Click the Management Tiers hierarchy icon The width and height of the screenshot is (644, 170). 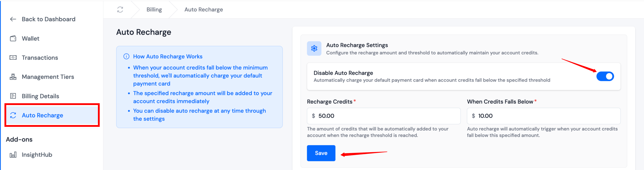coord(13,77)
